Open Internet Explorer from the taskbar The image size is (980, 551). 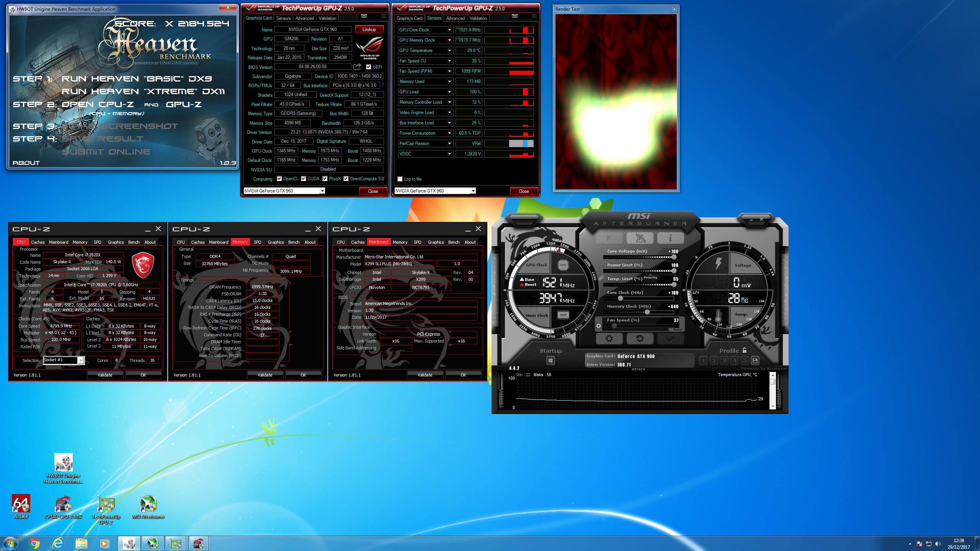[58, 543]
